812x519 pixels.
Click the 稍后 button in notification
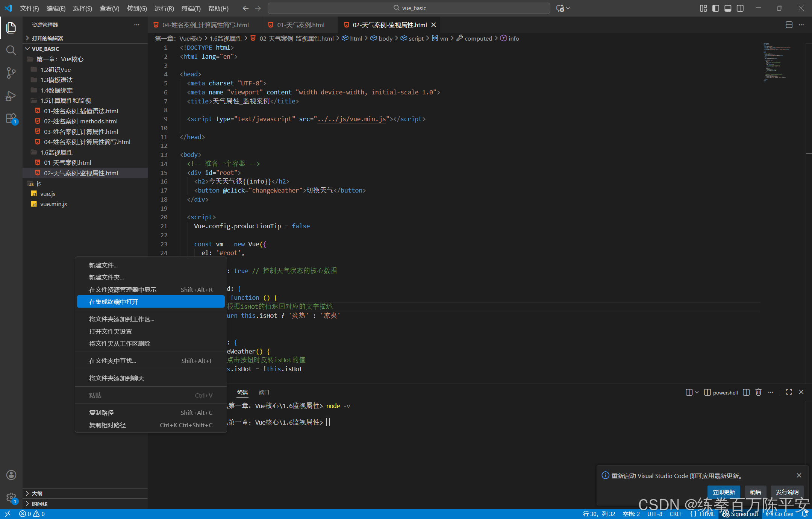(755, 492)
